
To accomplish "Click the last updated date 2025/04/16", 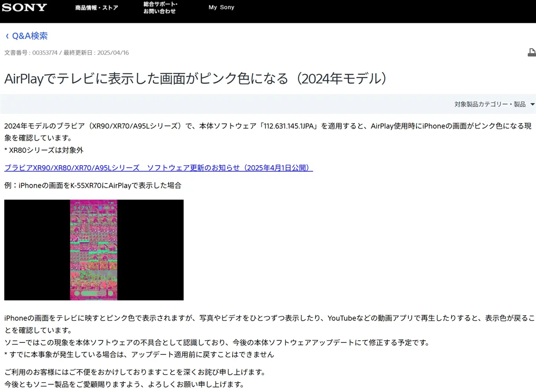I will [112, 53].
